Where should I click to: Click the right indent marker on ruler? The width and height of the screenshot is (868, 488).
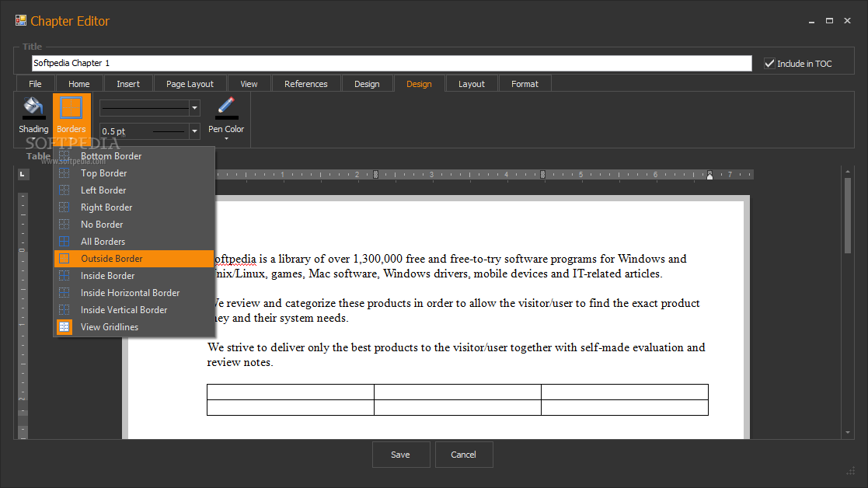(x=709, y=175)
